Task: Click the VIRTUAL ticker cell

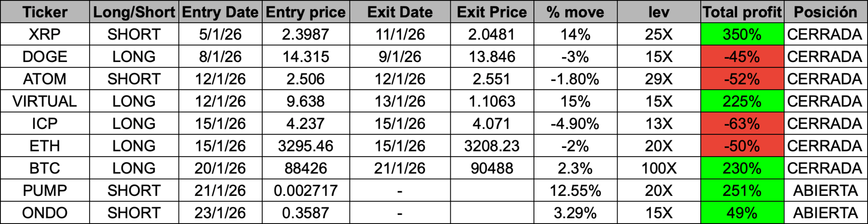Action: click(45, 101)
